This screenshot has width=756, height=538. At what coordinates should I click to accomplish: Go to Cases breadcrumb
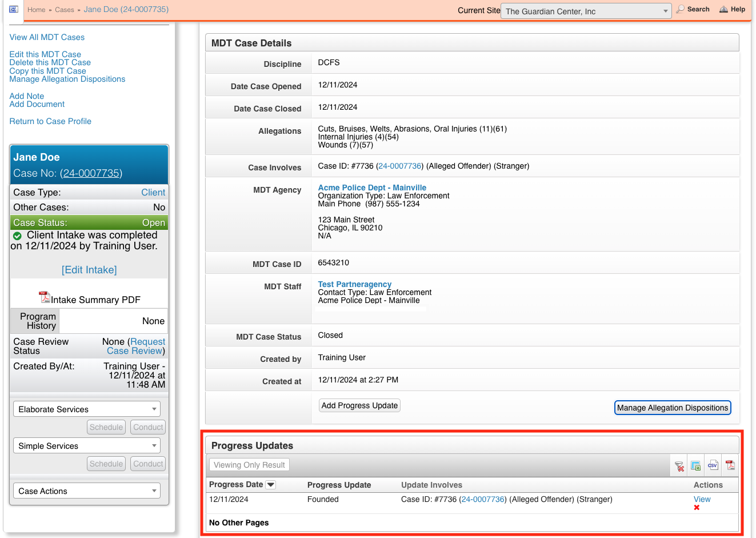tap(65, 10)
